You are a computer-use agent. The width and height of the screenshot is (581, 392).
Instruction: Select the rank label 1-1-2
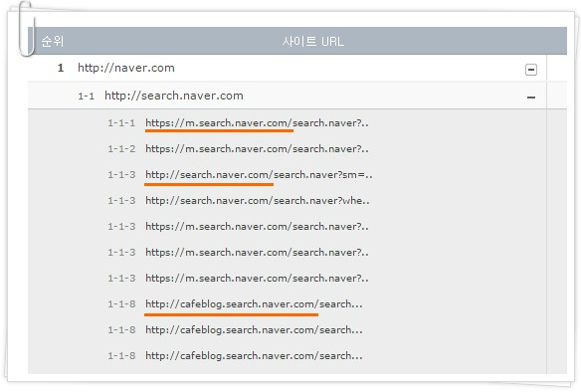tap(121, 149)
